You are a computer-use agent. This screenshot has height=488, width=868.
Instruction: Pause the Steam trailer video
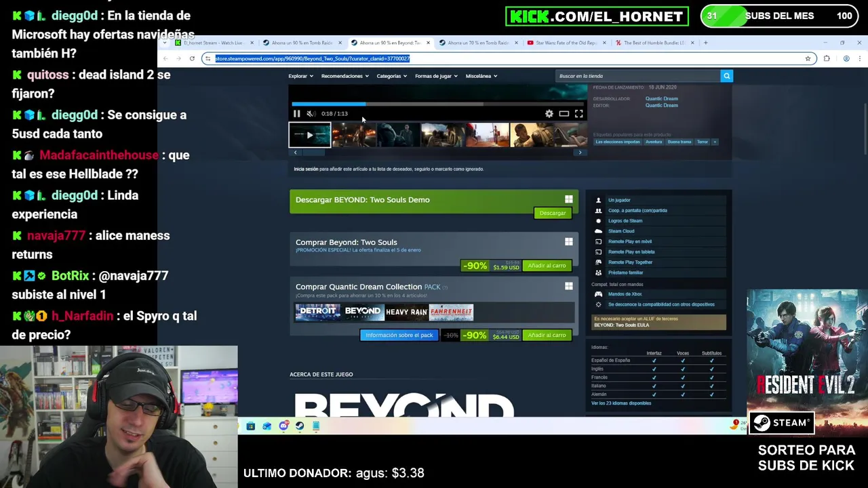coord(296,114)
